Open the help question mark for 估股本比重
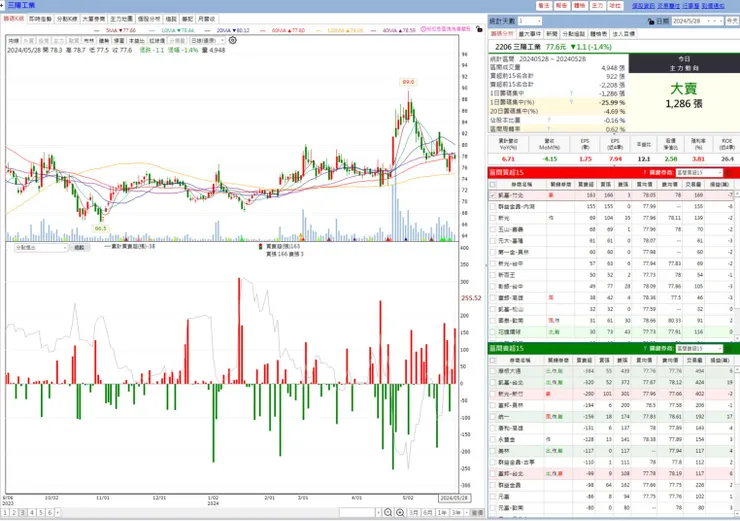 coord(549,120)
